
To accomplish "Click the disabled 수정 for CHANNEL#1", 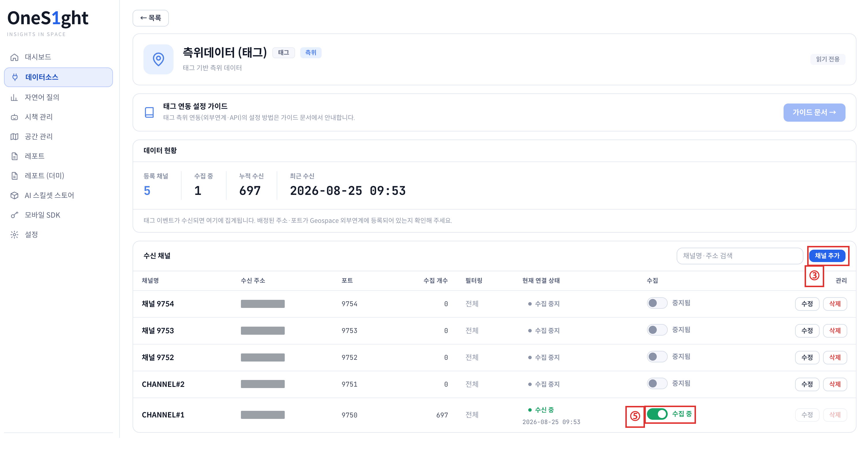I will 807,415.
